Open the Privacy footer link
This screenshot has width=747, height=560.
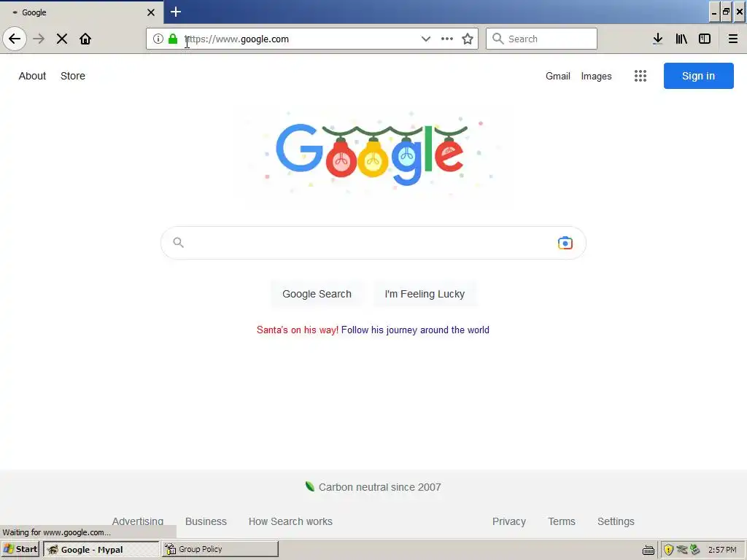pyautogui.click(x=508, y=521)
